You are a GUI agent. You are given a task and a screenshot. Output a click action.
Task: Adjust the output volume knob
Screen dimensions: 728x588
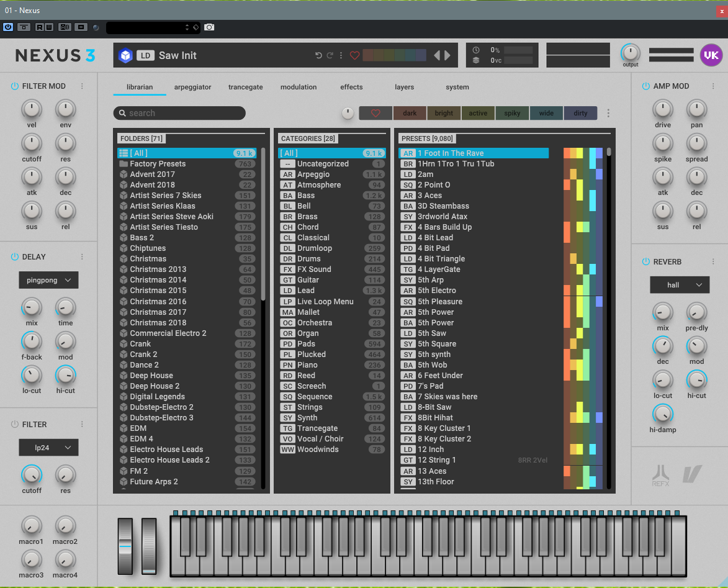(631, 53)
